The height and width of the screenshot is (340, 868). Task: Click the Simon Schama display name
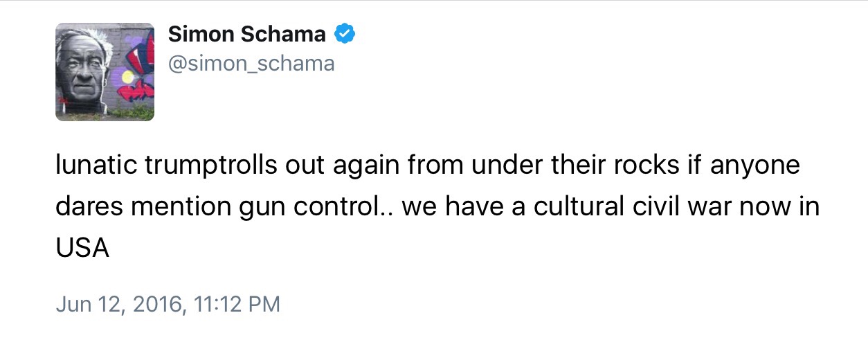pos(248,33)
